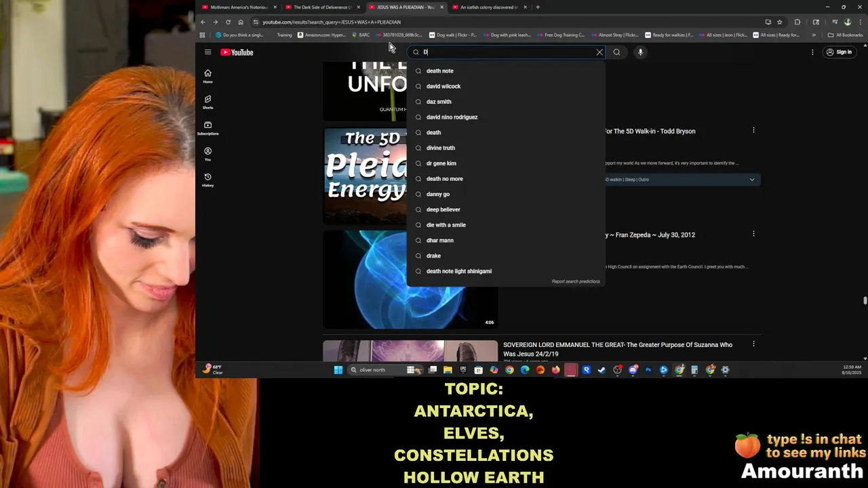Screen dimensions: 868x488
Task: Switch to The Dark Side of Deliverance tab
Action: (x=322, y=7)
